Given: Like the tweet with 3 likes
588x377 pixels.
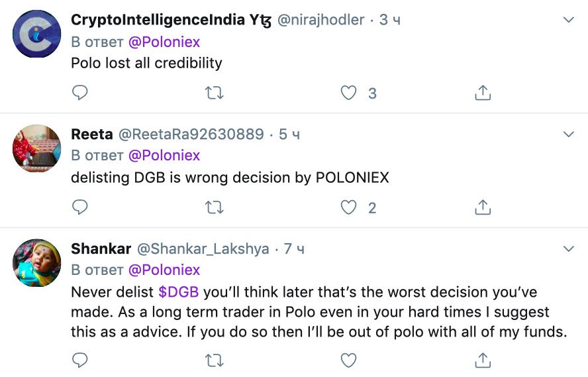Looking at the screenshot, I should 349,93.
